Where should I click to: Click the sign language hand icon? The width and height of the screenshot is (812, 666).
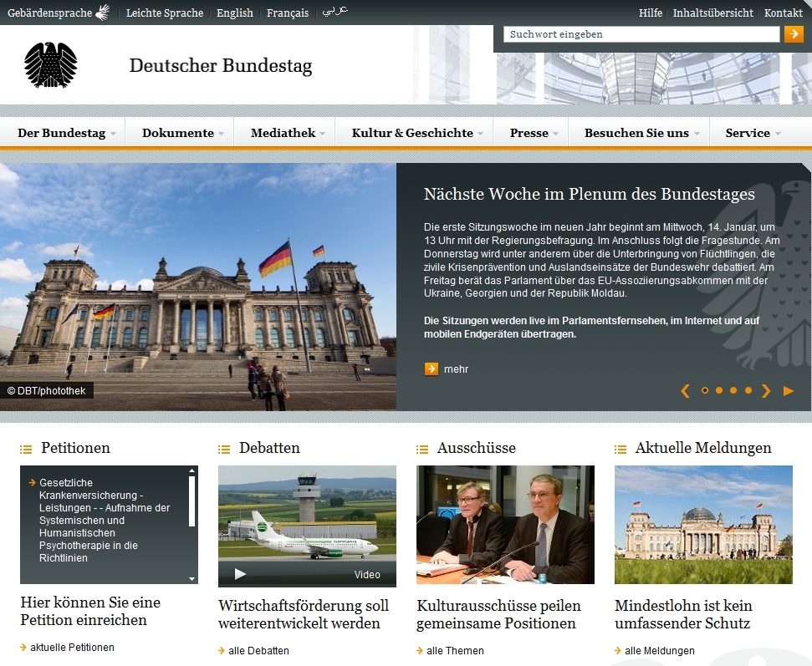click(x=103, y=13)
